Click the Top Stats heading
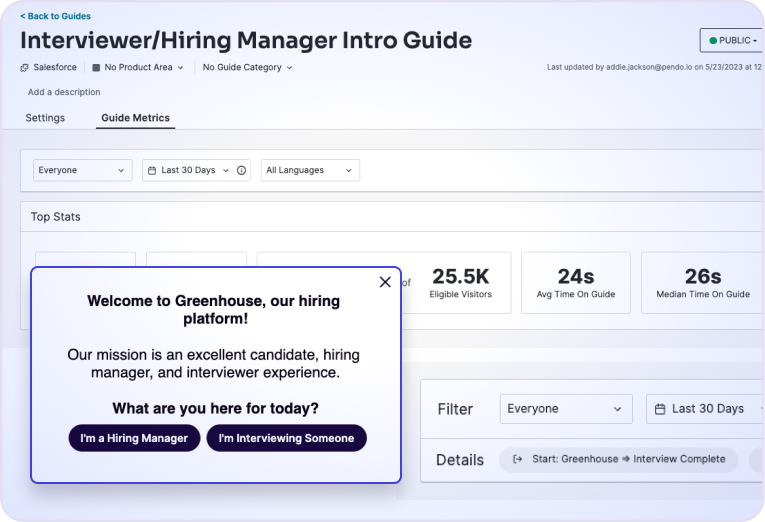 (x=56, y=217)
